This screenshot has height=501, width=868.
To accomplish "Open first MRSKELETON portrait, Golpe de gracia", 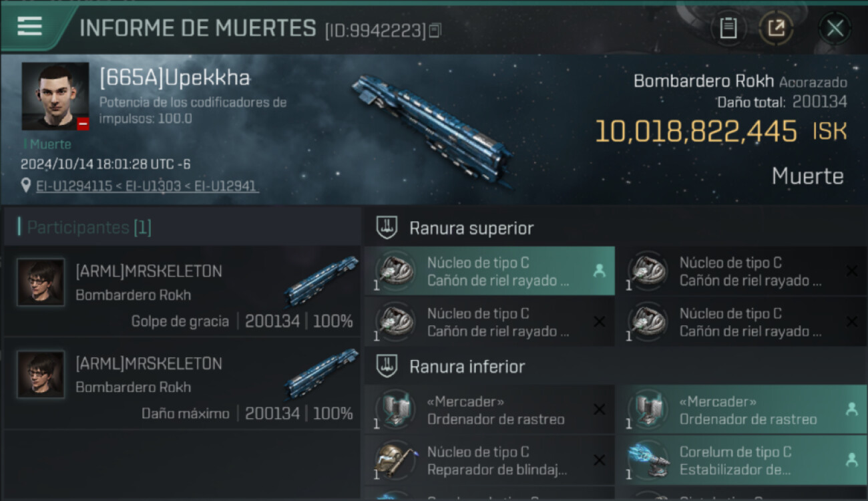I will pos(41,283).
